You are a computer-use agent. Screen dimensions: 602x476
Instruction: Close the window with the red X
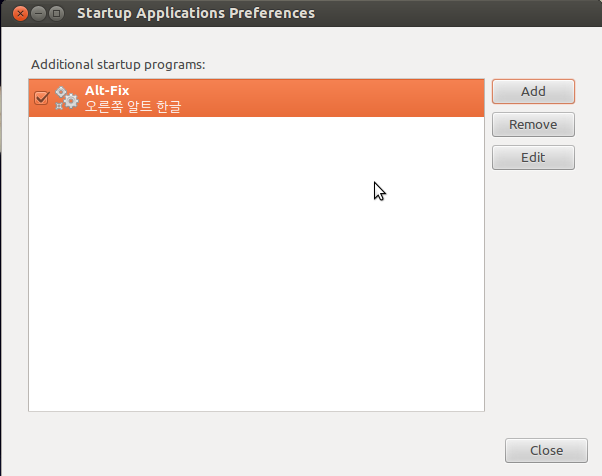(x=20, y=14)
